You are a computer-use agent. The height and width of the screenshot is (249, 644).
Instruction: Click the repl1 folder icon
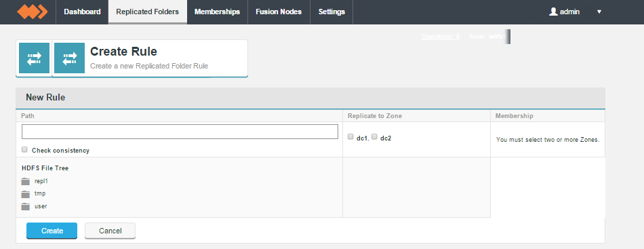(26, 181)
